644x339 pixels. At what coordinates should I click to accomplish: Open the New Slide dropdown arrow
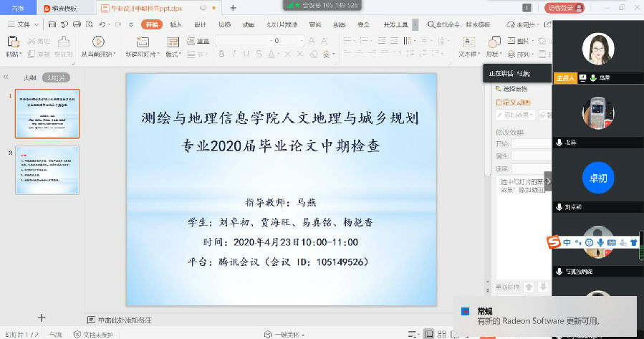(158, 54)
